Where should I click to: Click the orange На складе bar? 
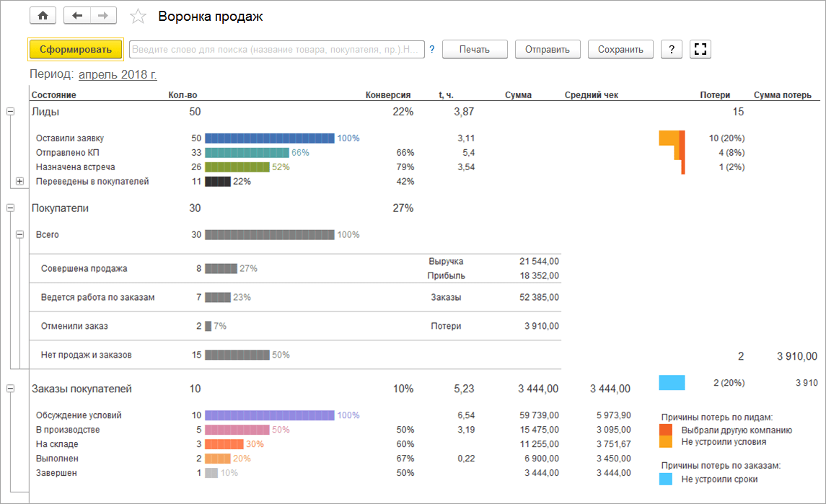[224, 444]
